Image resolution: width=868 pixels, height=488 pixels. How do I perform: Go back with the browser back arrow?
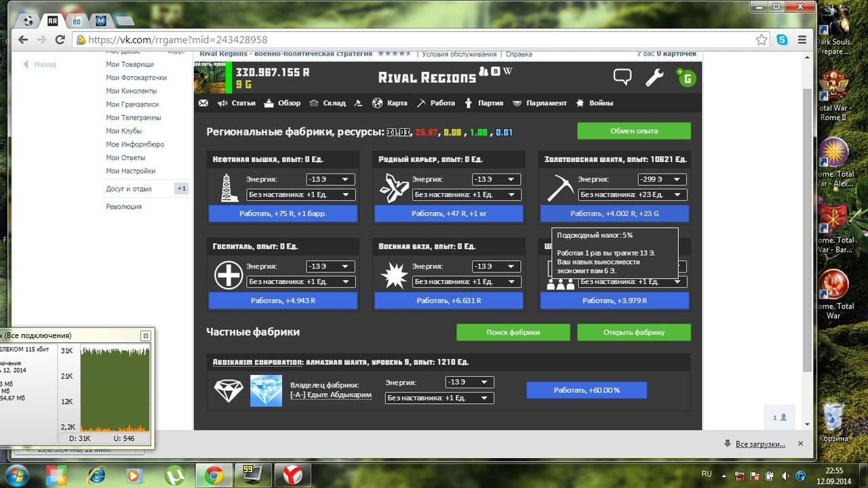(x=24, y=40)
